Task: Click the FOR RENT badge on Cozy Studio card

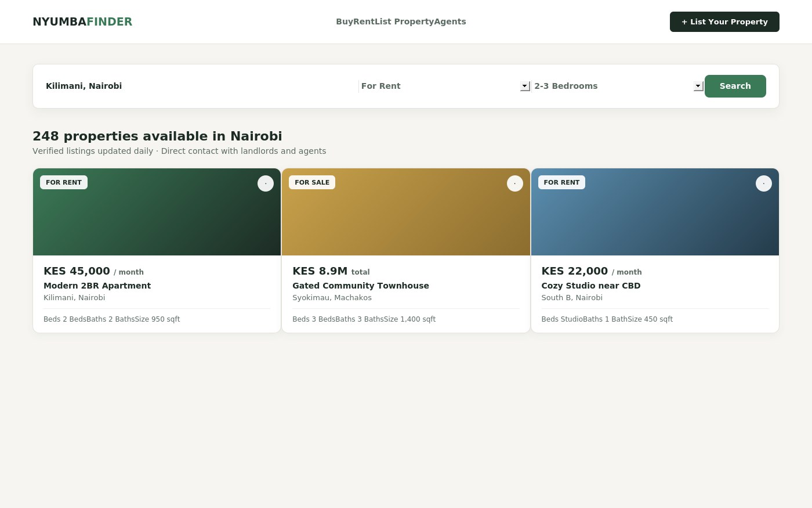Action: coord(561,182)
